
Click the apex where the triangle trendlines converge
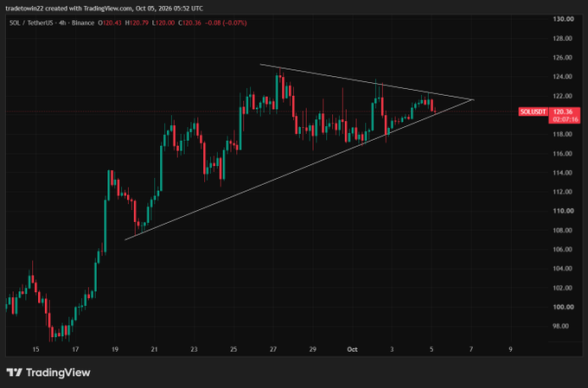click(x=472, y=99)
